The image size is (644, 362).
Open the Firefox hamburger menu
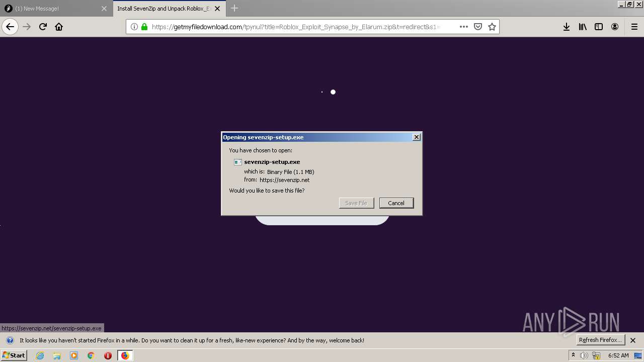tap(634, 27)
